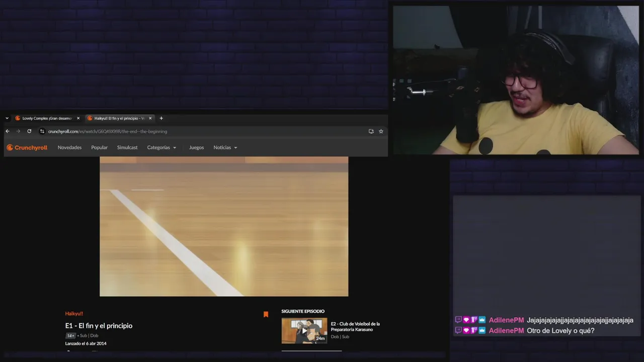Image resolution: width=644 pixels, height=362 pixels.
Task: Click AdilenePM username on the Jajaja message
Action: point(506,320)
